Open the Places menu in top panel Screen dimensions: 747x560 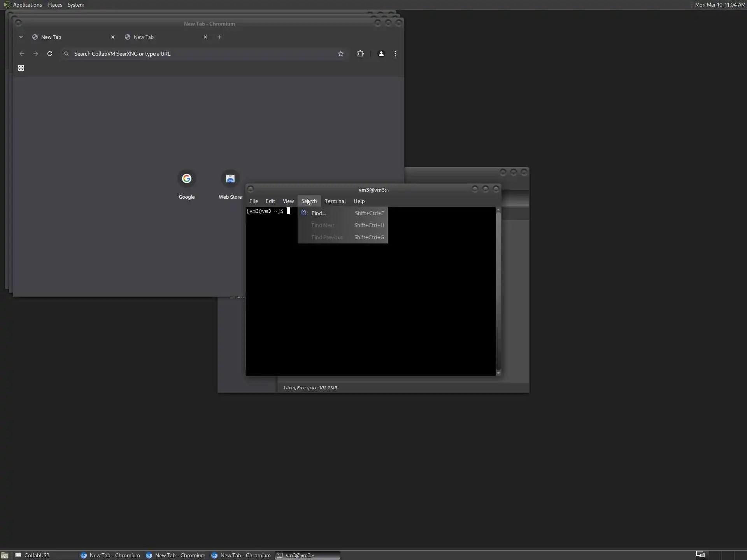pyautogui.click(x=54, y=5)
